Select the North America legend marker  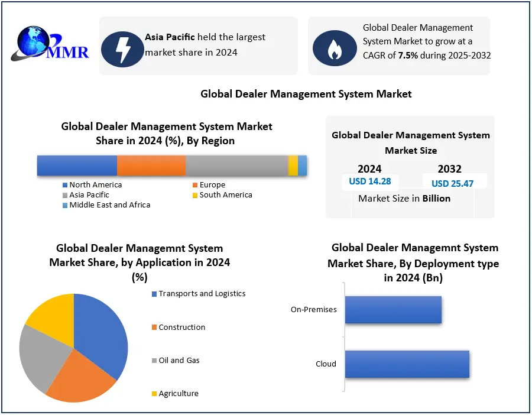click(65, 185)
